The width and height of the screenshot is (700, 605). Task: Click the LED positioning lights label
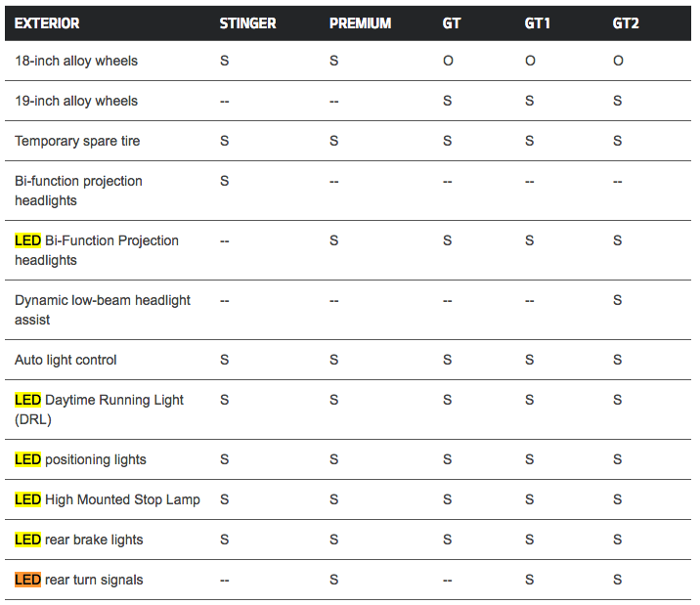[80, 459]
